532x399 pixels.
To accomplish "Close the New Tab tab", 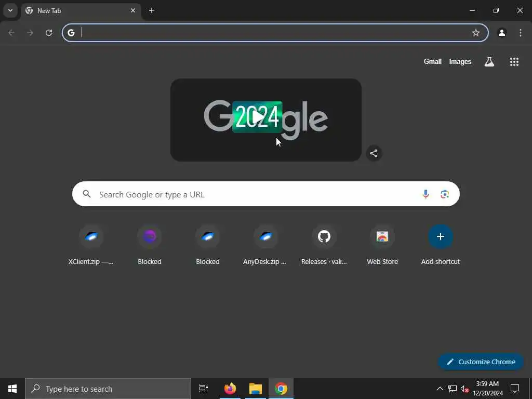I will tap(133, 10).
